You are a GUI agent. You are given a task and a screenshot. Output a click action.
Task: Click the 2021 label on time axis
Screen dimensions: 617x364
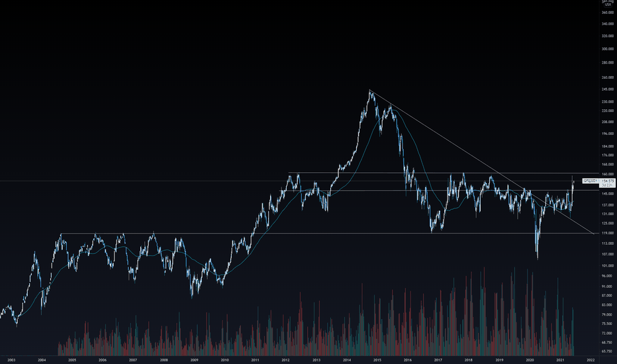point(560,360)
